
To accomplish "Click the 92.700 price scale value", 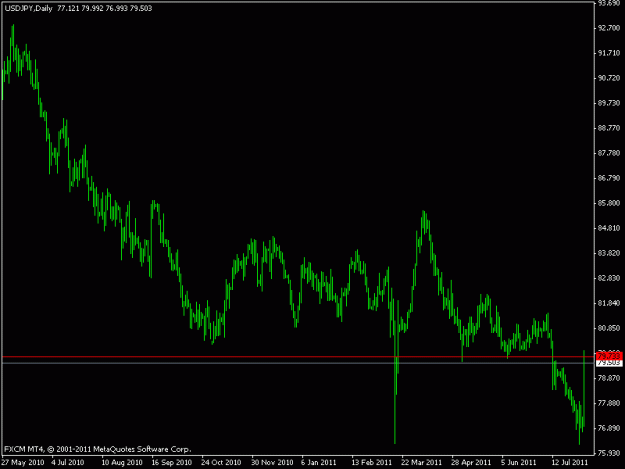I will click(609, 28).
